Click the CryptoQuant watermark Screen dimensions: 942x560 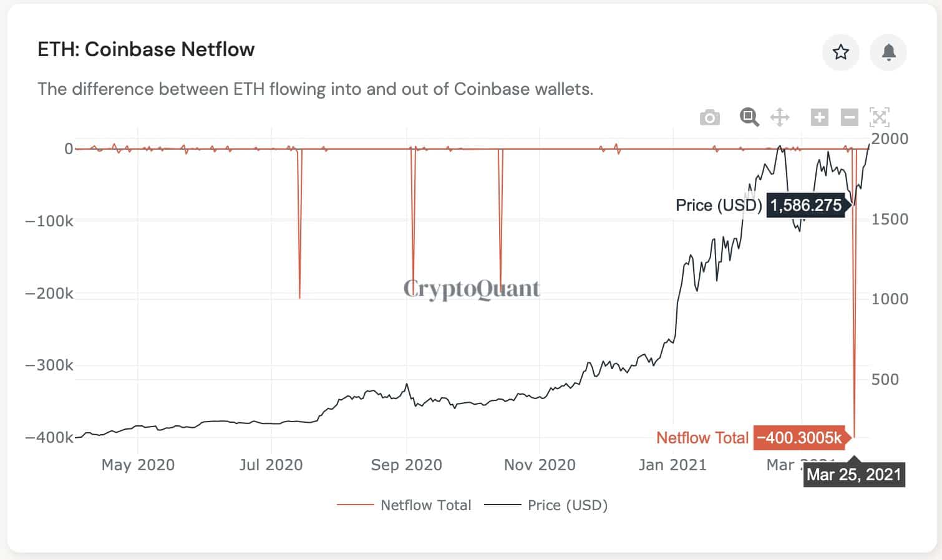click(471, 289)
